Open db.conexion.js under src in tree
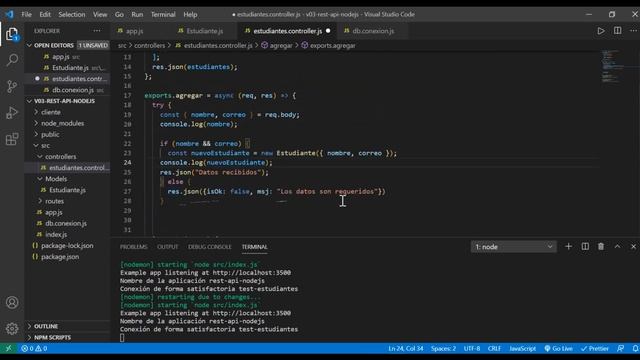This screenshot has width=640, height=360. [x=66, y=223]
